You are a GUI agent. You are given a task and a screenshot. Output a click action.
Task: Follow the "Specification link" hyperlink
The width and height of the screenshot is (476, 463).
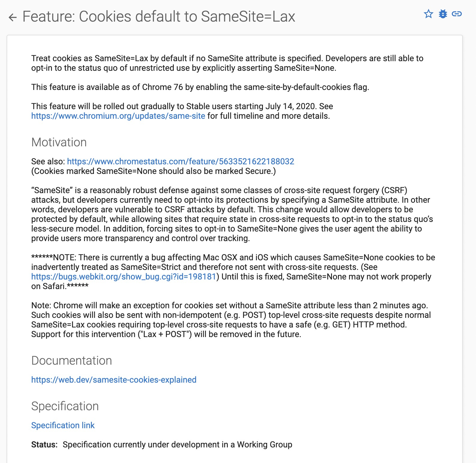pos(63,426)
